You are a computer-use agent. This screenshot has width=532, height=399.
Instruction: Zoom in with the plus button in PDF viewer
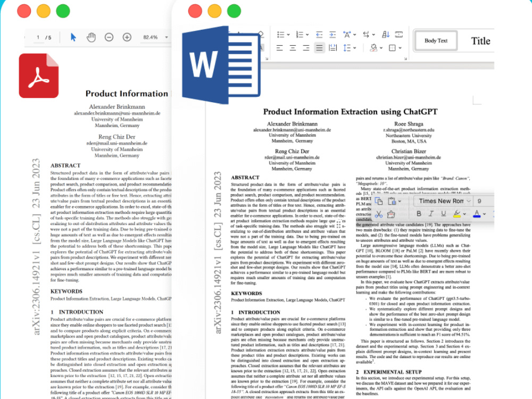click(x=127, y=37)
